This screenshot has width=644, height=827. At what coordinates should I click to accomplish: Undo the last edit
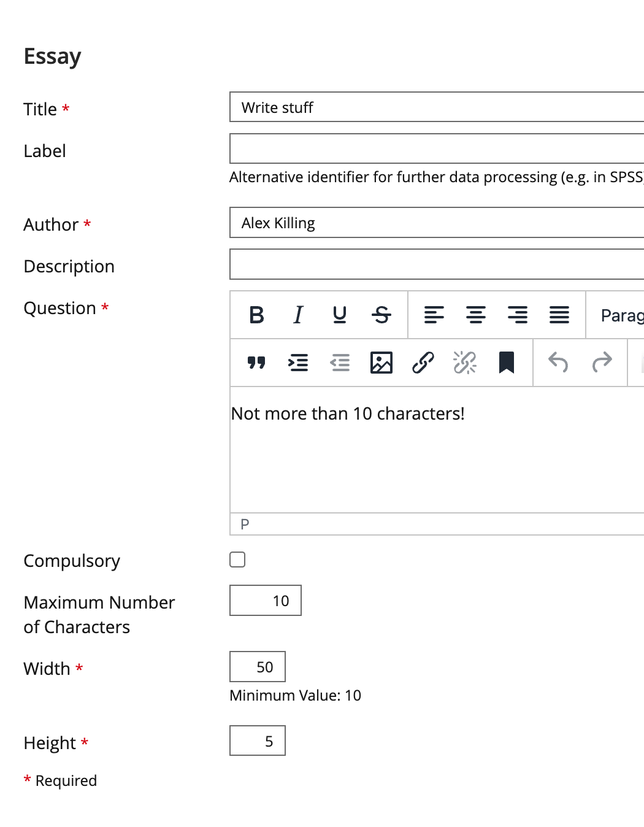[558, 363]
